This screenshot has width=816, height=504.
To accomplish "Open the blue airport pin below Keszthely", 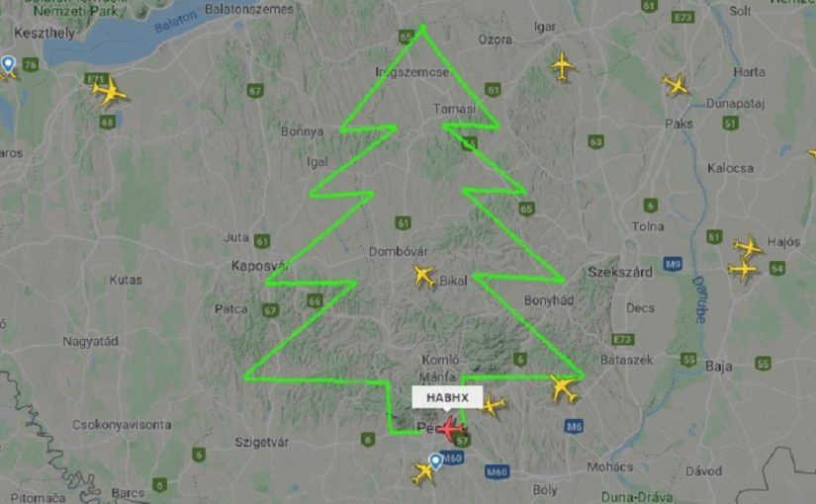I will point(8,64).
